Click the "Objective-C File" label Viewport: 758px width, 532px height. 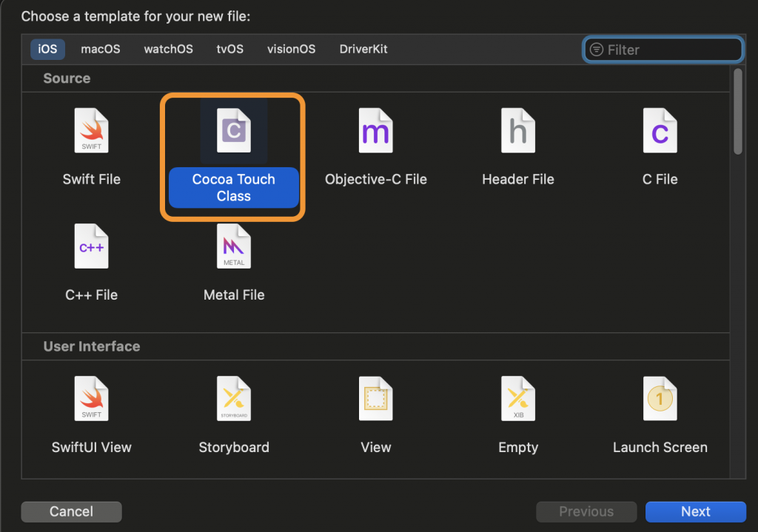pos(375,179)
